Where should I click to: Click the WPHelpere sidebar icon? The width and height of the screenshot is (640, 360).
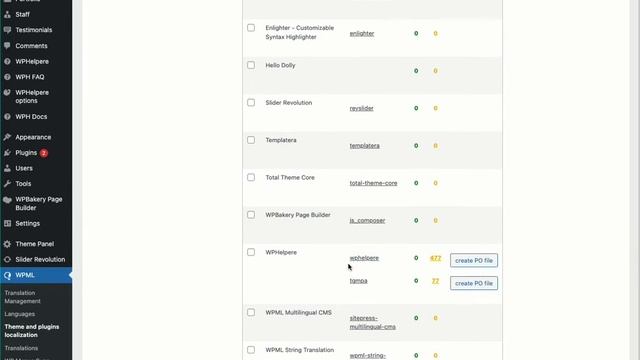pyautogui.click(x=7, y=61)
